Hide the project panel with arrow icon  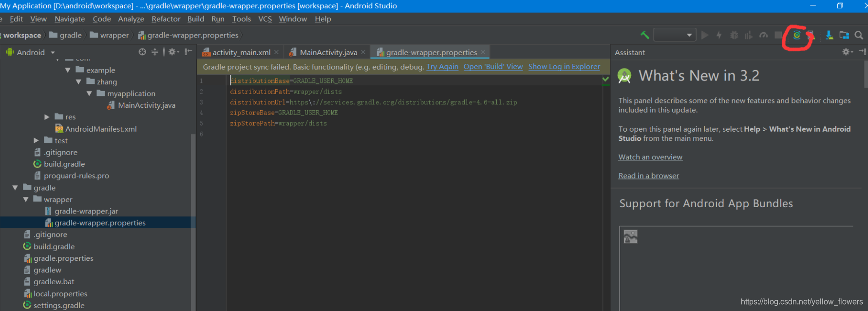click(x=188, y=52)
